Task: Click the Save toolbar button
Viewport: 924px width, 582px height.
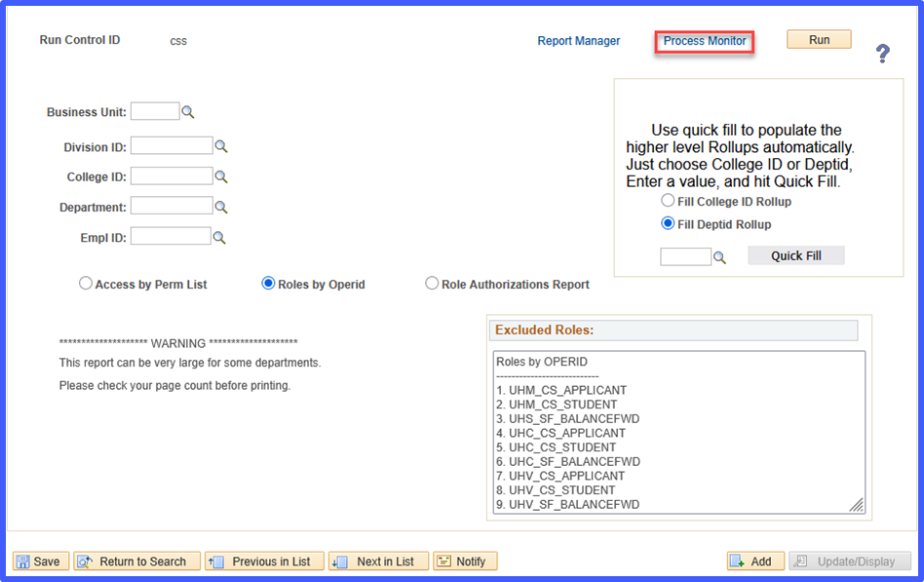Action: point(40,561)
